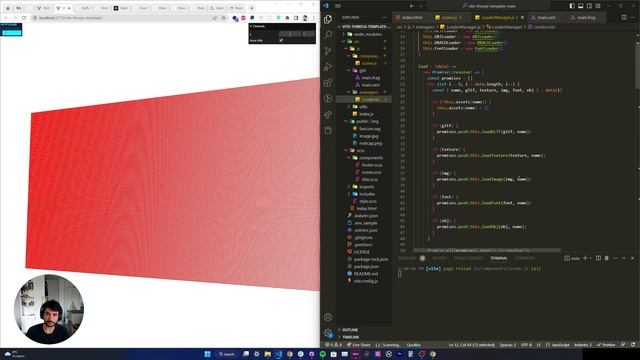
Task: Open Windows Start menu
Action: coord(207,354)
